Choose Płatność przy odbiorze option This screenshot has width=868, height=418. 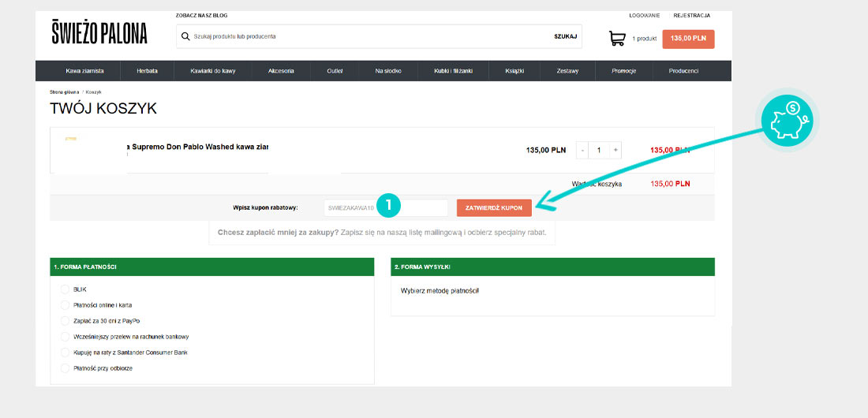(x=65, y=368)
